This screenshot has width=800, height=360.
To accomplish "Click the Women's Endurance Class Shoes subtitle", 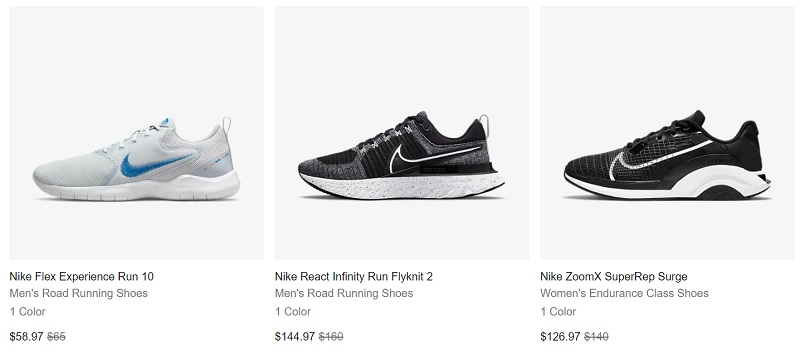I will click(x=624, y=293).
